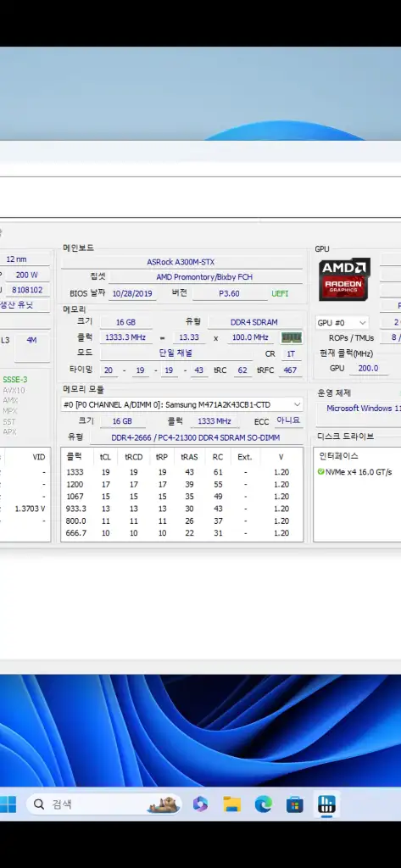Screen dimensions: 401x868
Task: Launch Microsoft Edge from the taskbar
Action: point(263,804)
